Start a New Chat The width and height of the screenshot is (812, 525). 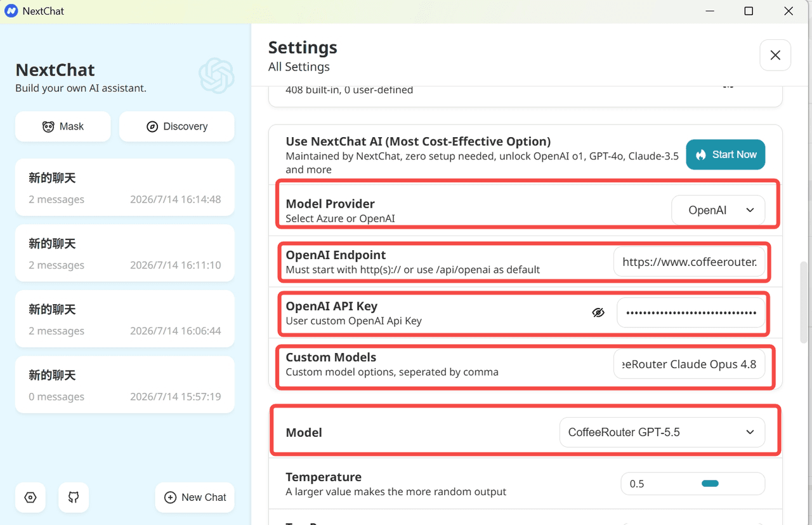point(195,497)
